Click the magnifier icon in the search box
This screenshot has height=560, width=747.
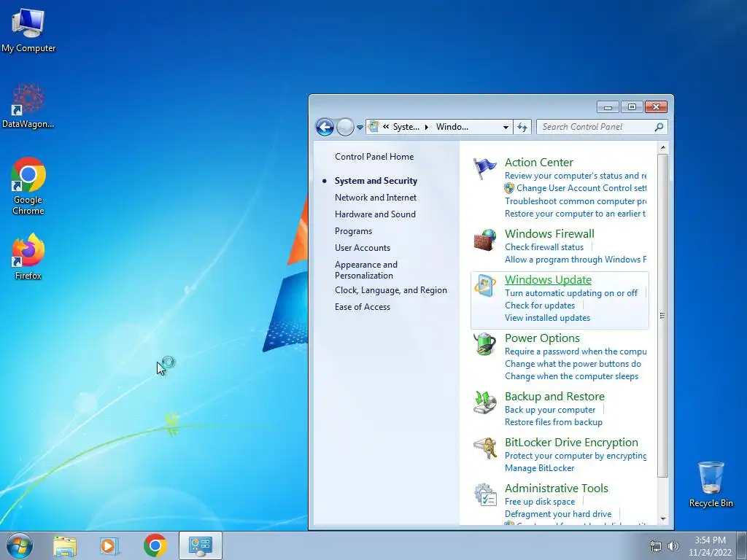pyautogui.click(x=659, y=127)
